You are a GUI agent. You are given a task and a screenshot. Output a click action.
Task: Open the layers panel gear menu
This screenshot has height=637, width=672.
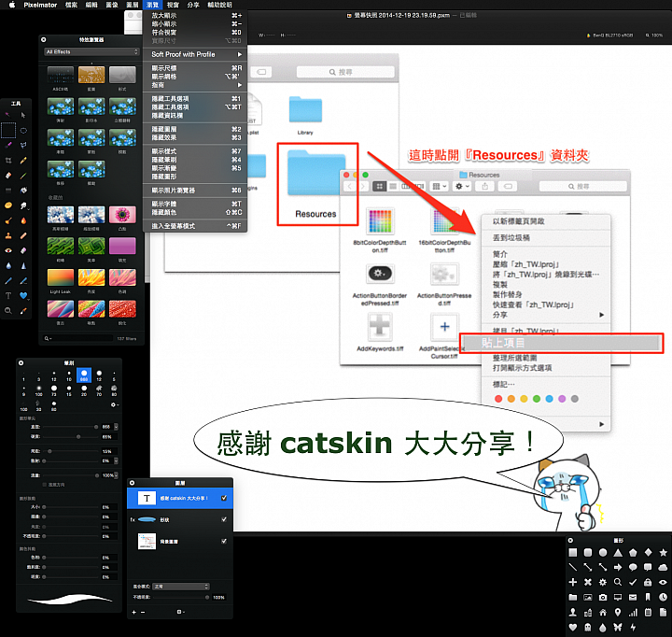point(181,612)
